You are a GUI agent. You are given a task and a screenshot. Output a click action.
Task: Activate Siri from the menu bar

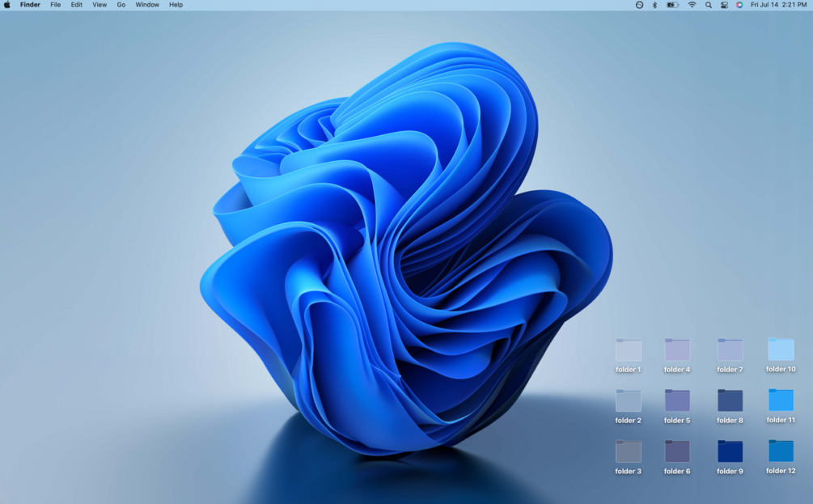click(x=739, y=5)
